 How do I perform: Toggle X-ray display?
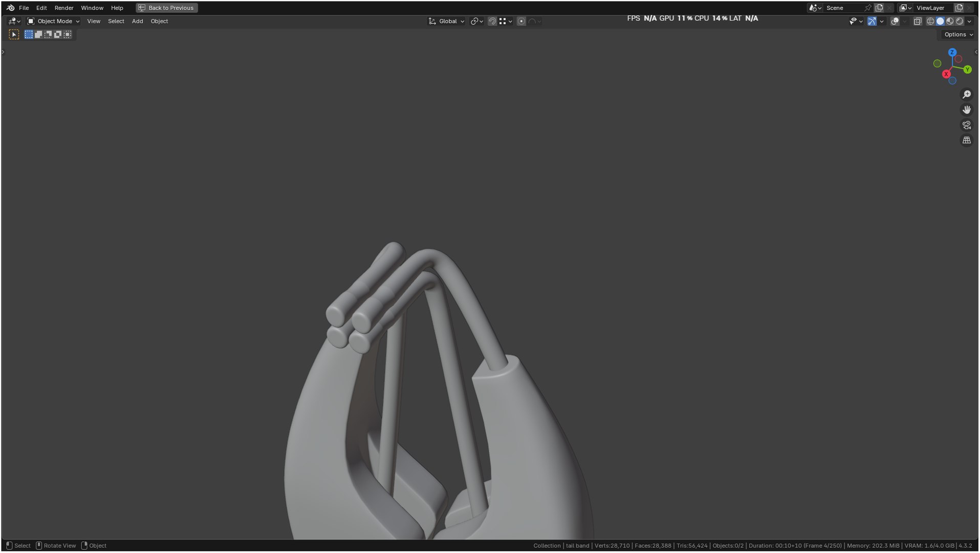coord(917,21)
